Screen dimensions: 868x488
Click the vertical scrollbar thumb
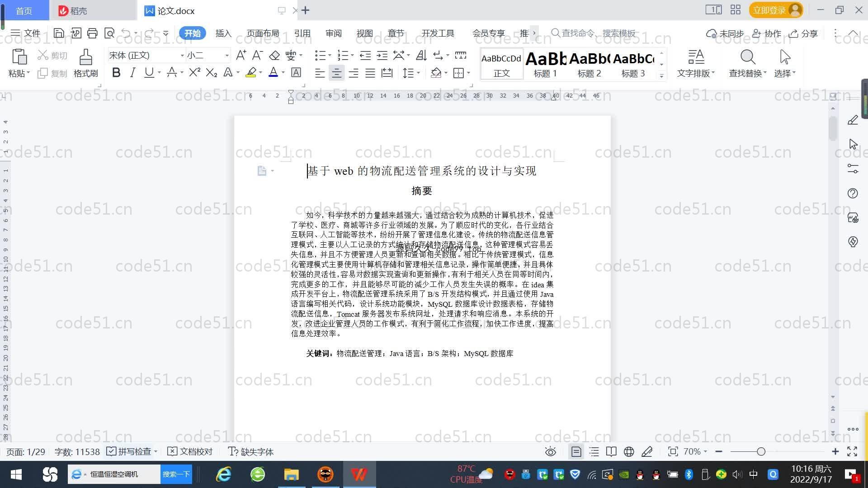833,128
